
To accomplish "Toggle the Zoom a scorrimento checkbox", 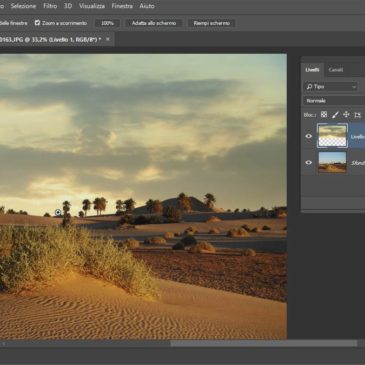I will point(37,23).
